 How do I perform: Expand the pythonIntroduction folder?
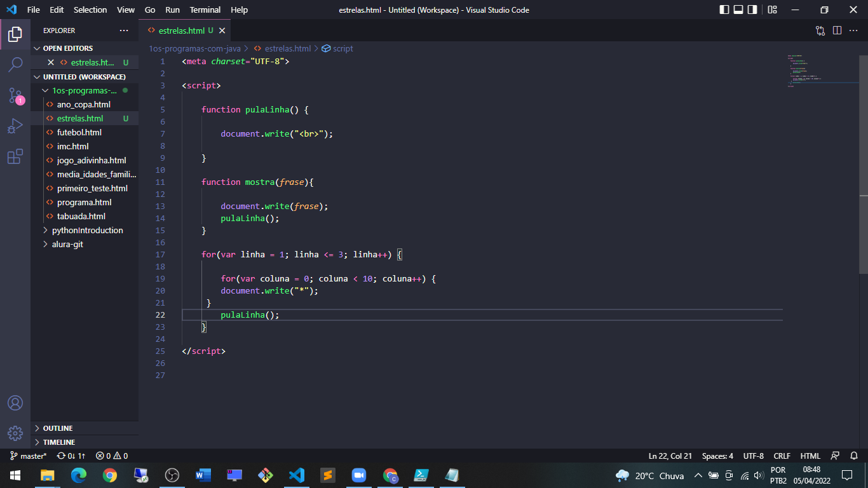pyautogui.click(x=85, y=230)
